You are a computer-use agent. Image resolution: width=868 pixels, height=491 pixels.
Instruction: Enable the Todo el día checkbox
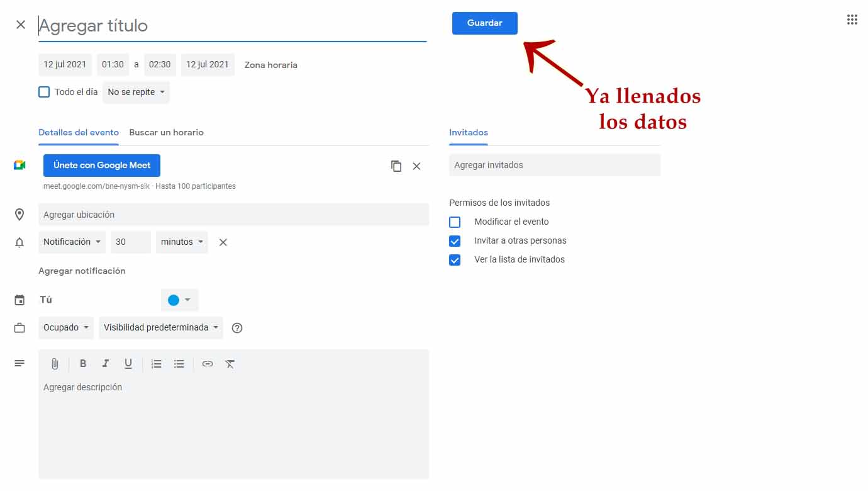(44, 91)
